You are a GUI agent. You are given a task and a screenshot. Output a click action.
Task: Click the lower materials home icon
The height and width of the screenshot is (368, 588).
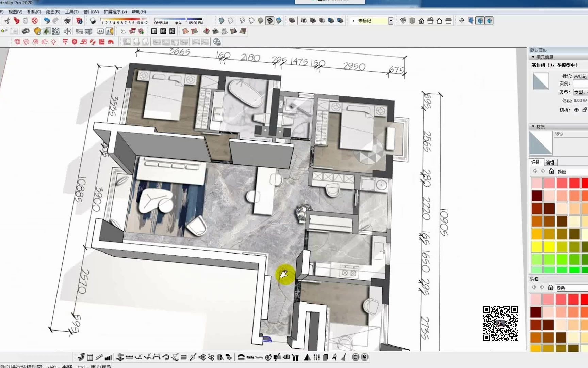pos(551,287)
